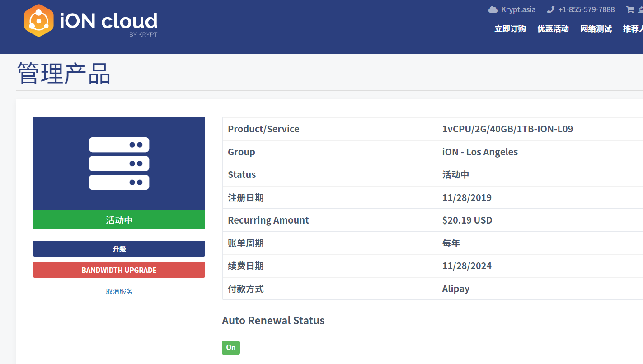Open the shopping cart icon
Screen dimensions: 643x364
pos(629,9)
